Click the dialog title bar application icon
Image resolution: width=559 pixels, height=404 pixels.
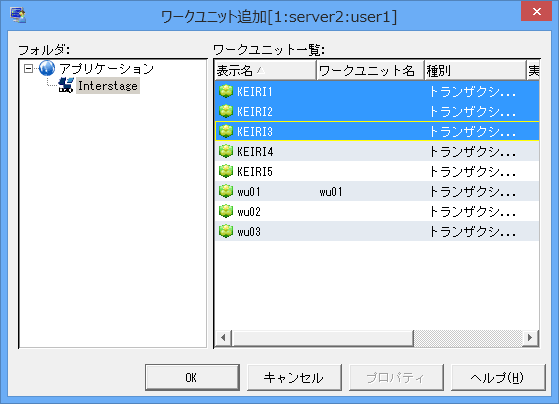(x=17, y=15)
